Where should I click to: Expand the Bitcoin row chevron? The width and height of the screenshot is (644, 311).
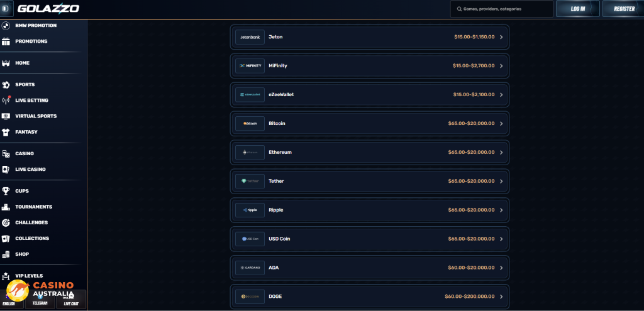click(501, 123)
